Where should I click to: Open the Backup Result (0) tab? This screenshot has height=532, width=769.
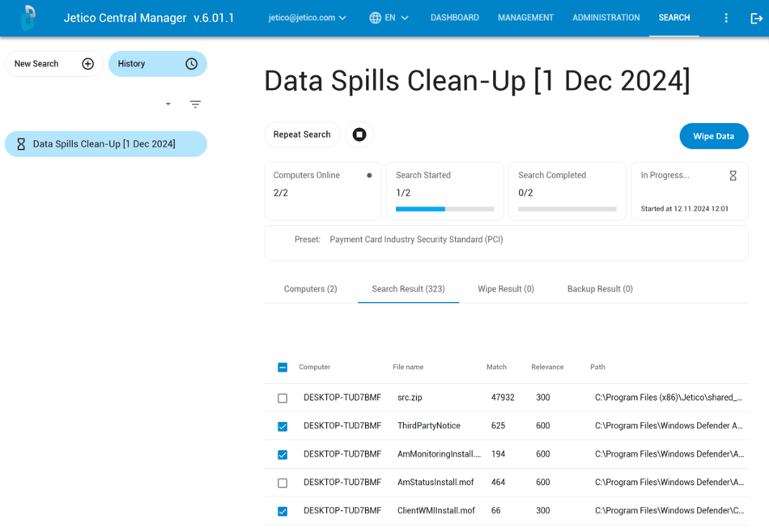coord(601,289)
